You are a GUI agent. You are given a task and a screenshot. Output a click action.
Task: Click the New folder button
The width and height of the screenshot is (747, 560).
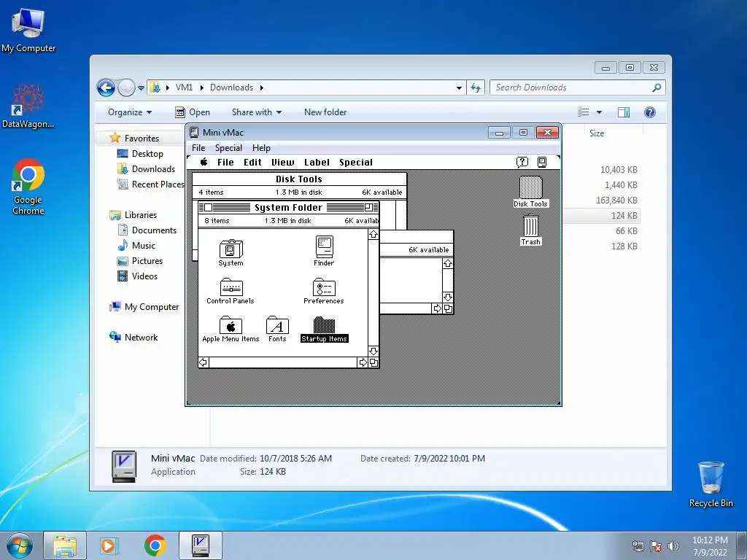pos(325,112)
